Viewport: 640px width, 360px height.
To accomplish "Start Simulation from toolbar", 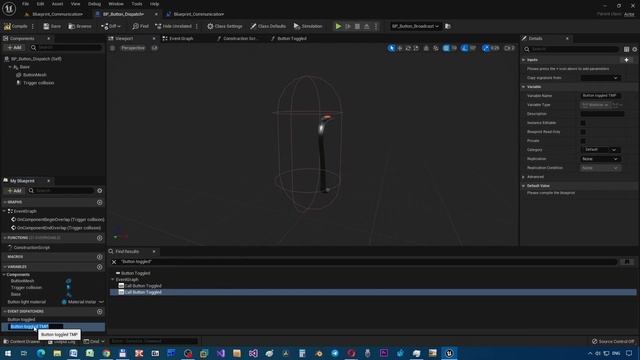I will 308,26.
